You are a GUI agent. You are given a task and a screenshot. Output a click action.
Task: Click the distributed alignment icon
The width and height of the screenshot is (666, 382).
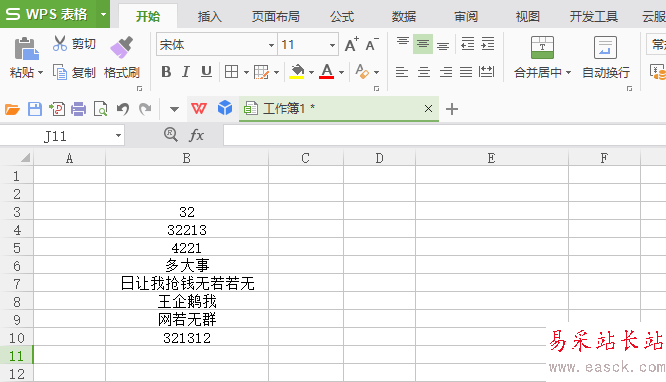click(486, 72)
